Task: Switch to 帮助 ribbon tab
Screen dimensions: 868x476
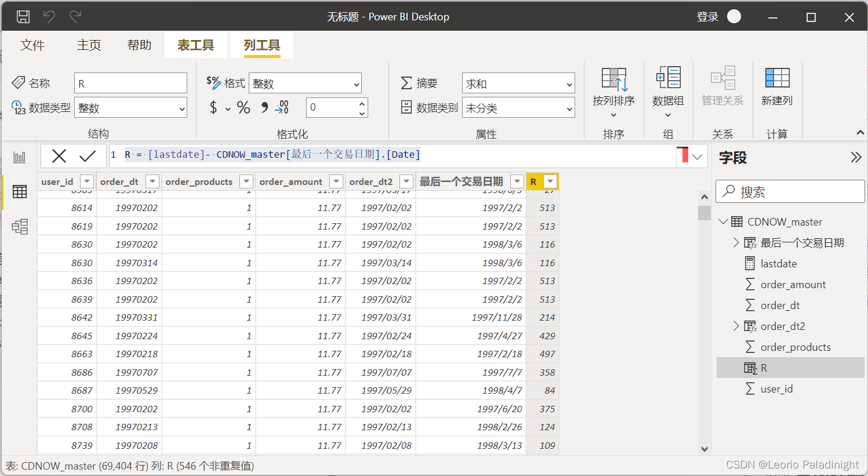Action: [139, 45]
